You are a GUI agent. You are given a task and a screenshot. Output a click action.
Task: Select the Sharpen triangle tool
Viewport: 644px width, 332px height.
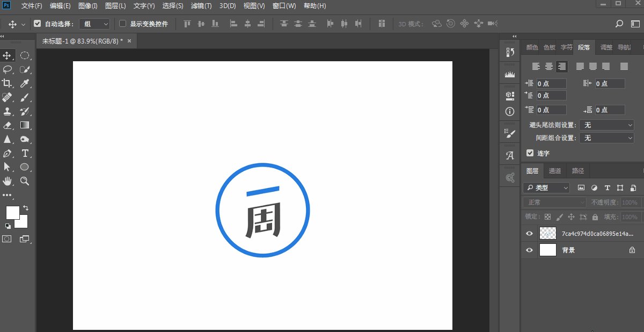coord(8,139)
